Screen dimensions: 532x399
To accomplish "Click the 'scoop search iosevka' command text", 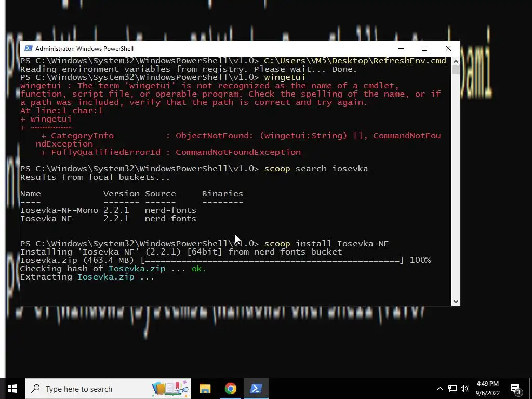I will 316,169.
